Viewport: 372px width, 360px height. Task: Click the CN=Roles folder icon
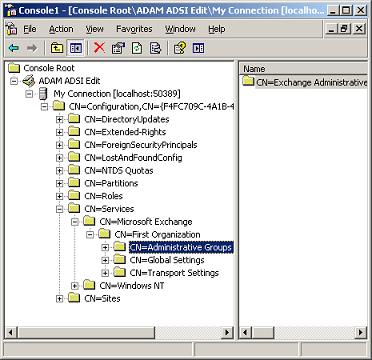pos(74,195)
